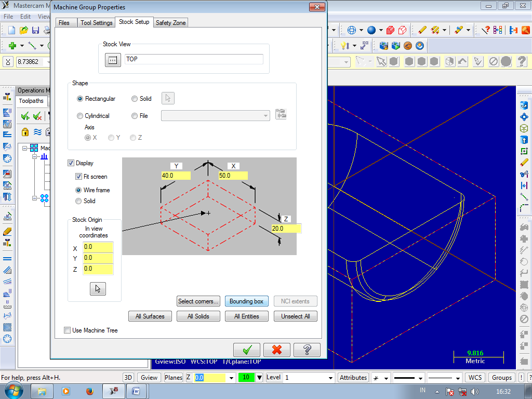Image resolution: width=532 pixels, height=399 pixels.
Task: Open the File menu
Action: click(x=8, y=16)
